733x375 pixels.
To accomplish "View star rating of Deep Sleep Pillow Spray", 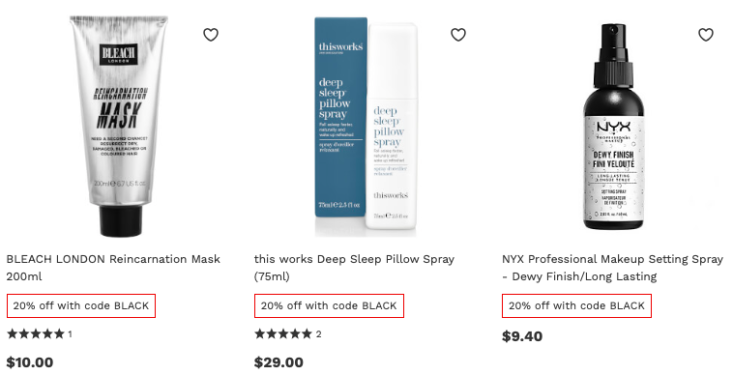I will (x=283, y=334).
